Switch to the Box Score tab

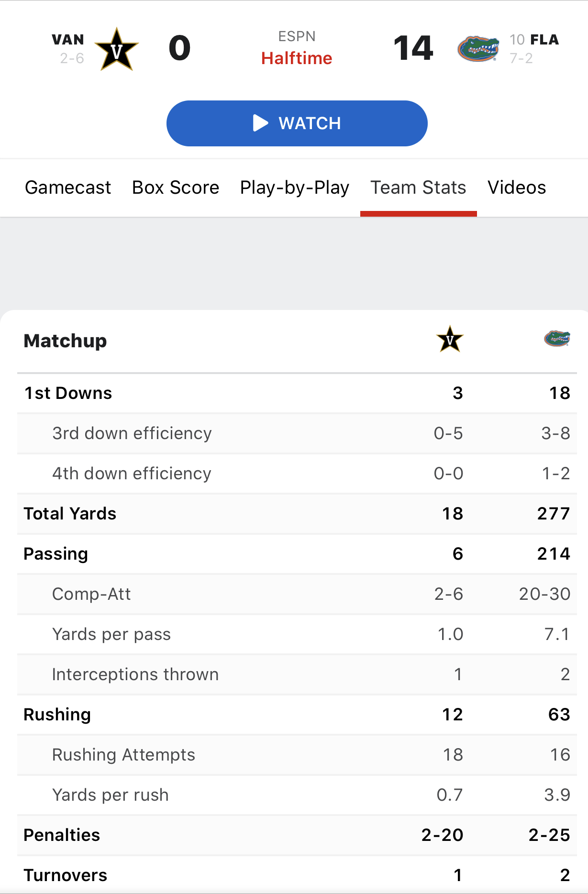click(176, 188)
